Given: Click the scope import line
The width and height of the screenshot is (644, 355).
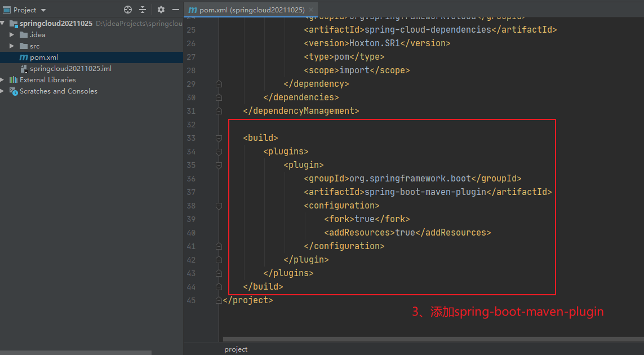Looking at the screenshot, I should pyautogui.click(x=357, y=70).
